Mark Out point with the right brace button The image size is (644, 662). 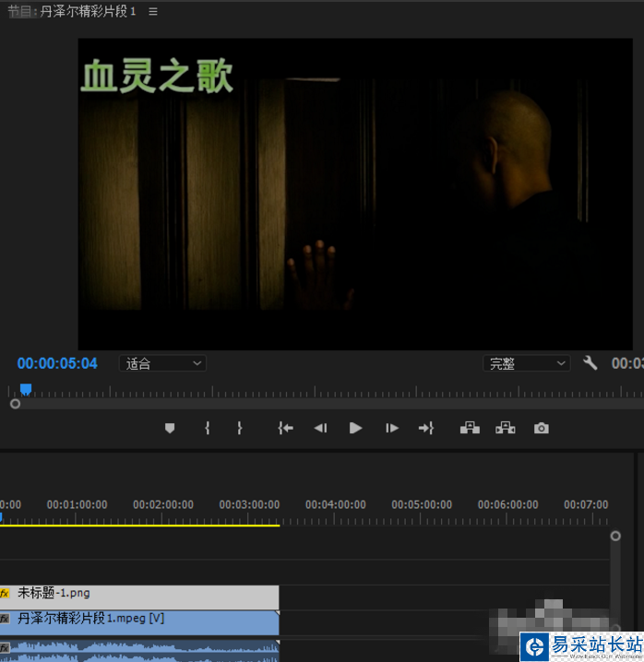[240, 428]
